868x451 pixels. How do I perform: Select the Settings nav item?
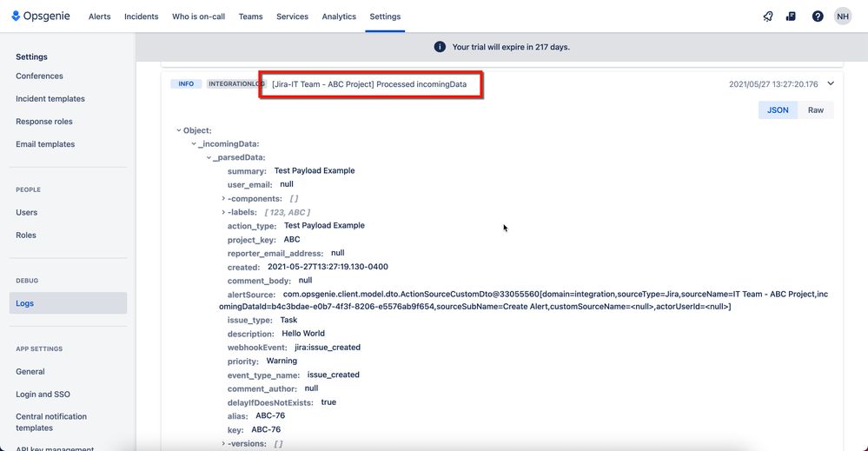[385, 17]
